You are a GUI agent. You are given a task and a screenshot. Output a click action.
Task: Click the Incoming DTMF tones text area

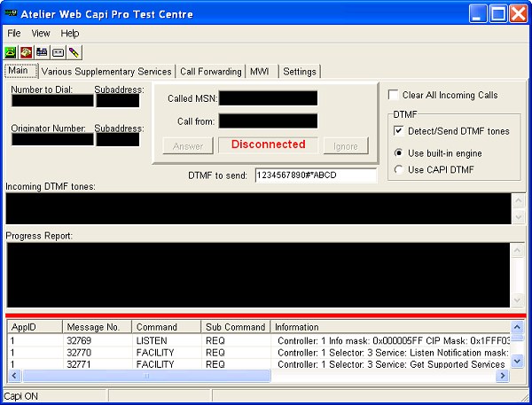tap(258, 208)
